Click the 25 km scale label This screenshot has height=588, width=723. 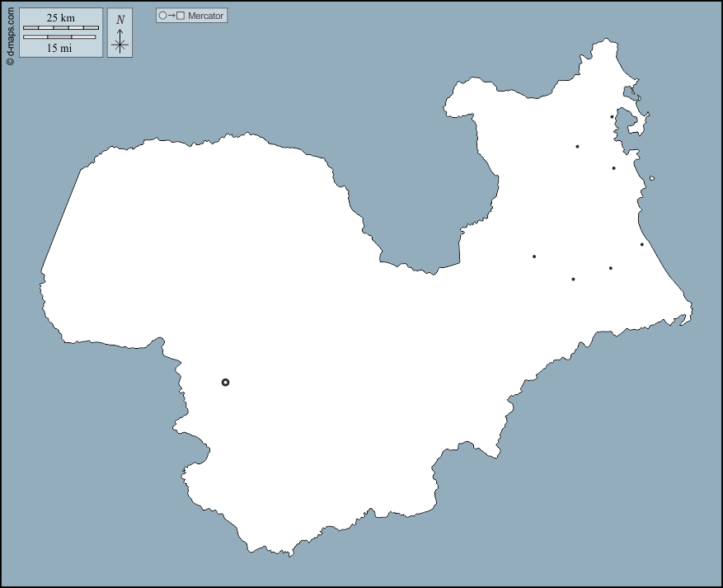(61, 18)
